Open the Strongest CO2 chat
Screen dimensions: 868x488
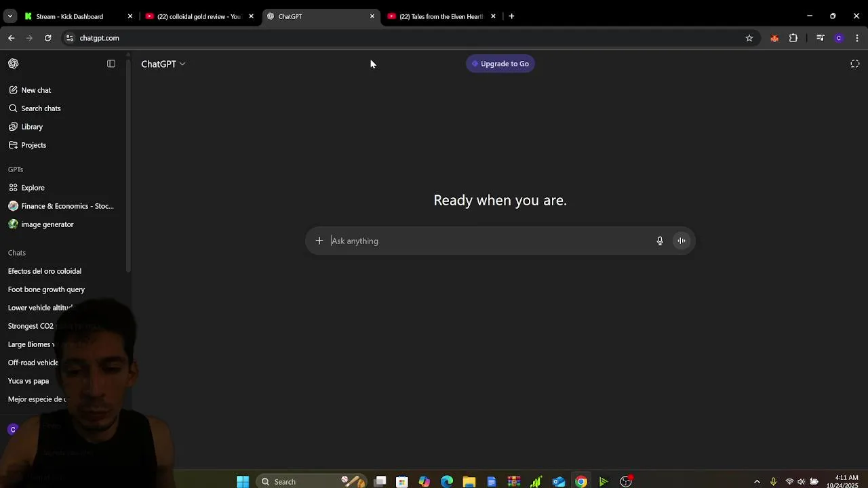pyautogui.click(x=31, y=326)
